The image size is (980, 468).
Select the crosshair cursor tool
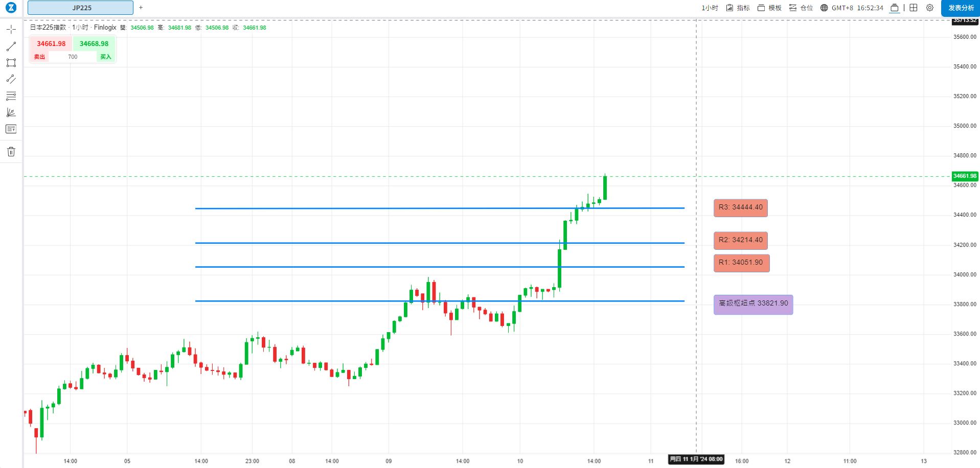tap(11, 30)
